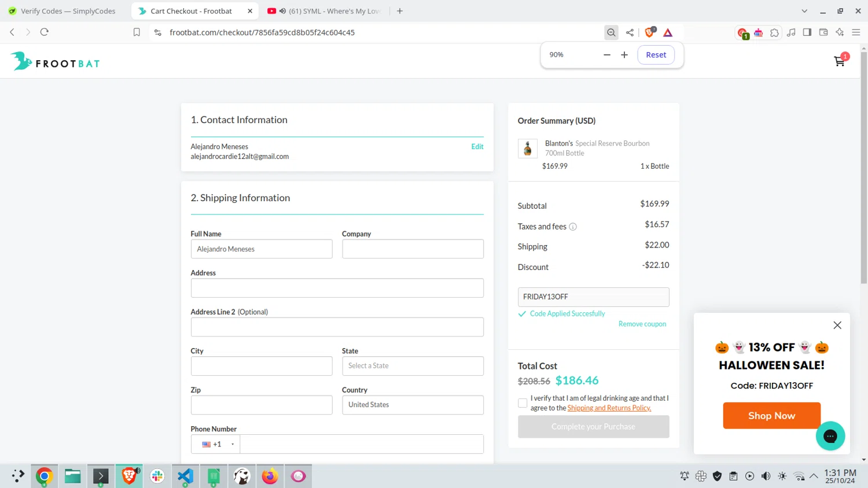Open the State dropdown
Screen dimensions: 868x488
413,366
